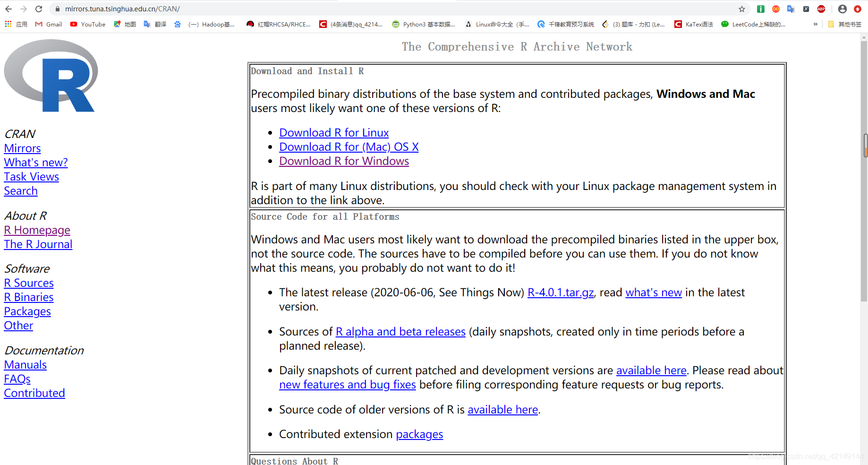This screenshot has height=465, width=868.
Task: View site info via the lock icon
Action: tap(58, 9)
